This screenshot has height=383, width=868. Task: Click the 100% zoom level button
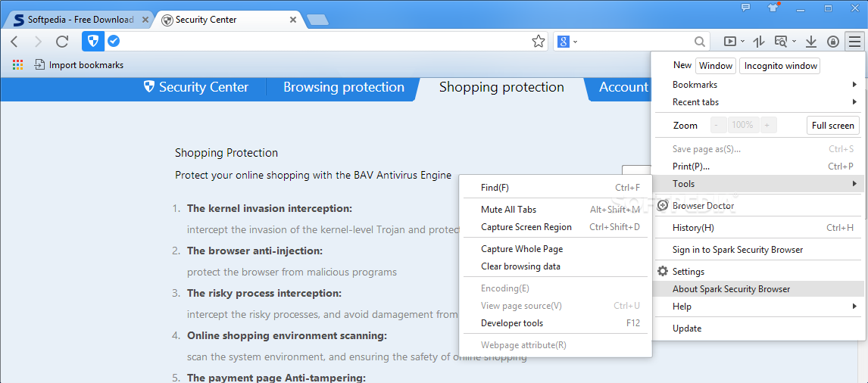pos(742,125)
